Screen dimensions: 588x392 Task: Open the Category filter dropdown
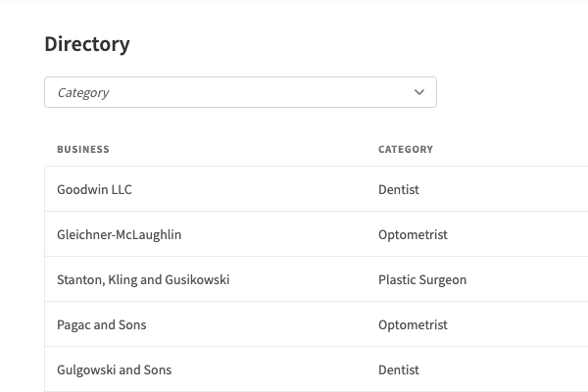pos(240,92)
